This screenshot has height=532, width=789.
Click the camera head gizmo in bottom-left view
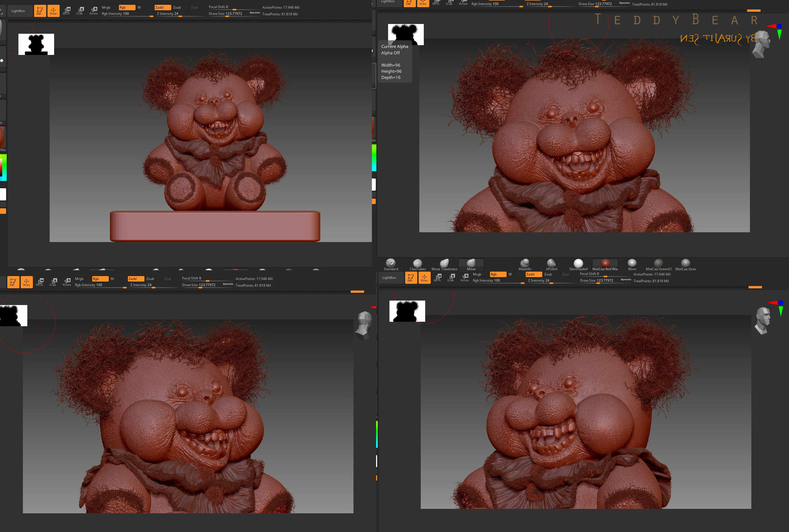(x=364, y=325)
